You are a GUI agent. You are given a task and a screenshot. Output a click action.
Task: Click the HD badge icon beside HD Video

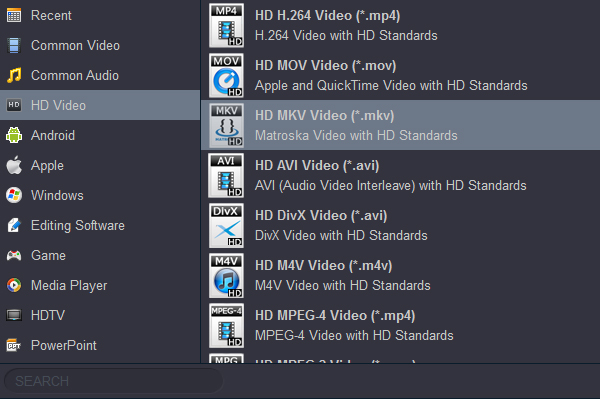14,105
